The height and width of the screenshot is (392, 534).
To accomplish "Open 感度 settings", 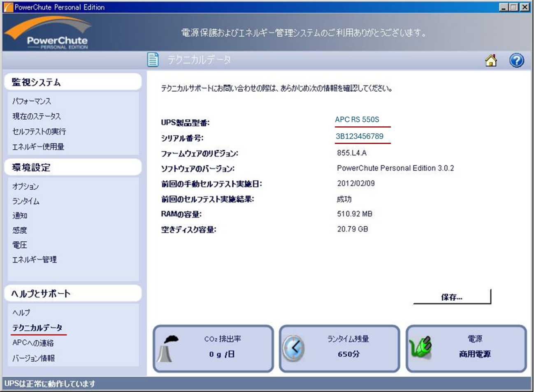I will pos(19,230).
